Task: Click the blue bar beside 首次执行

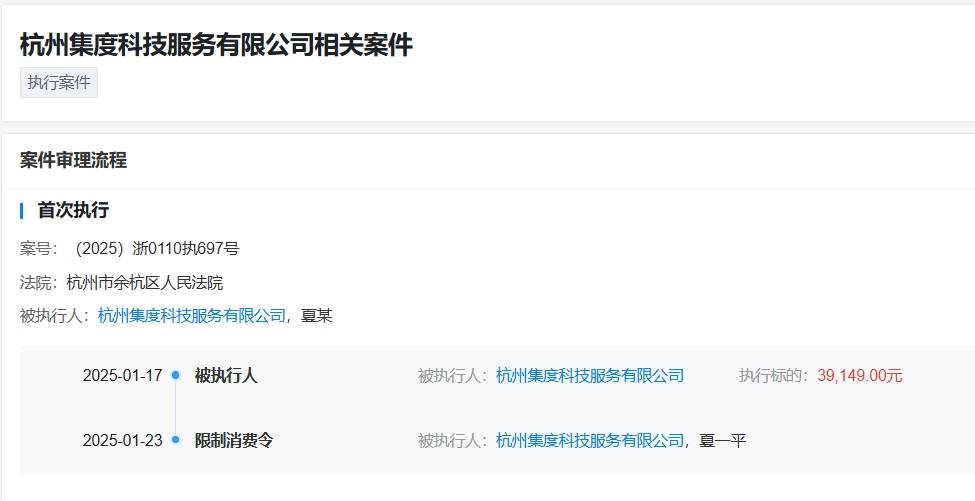Action: click(x=22, y=211)
